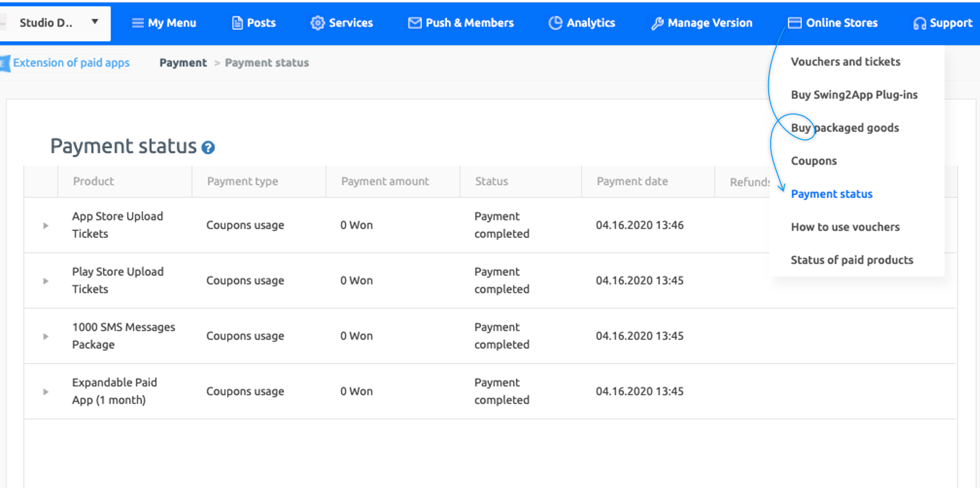Screen dimensions: 980x488
Task: Expand the 1000 SMS Messages Package row
Action: coord(46,336)
